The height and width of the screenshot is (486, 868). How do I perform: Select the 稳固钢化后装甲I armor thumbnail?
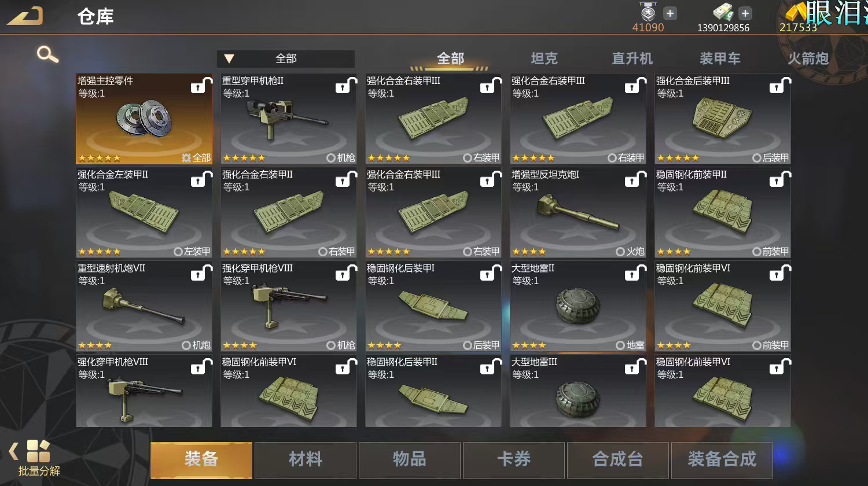[433, 306]
